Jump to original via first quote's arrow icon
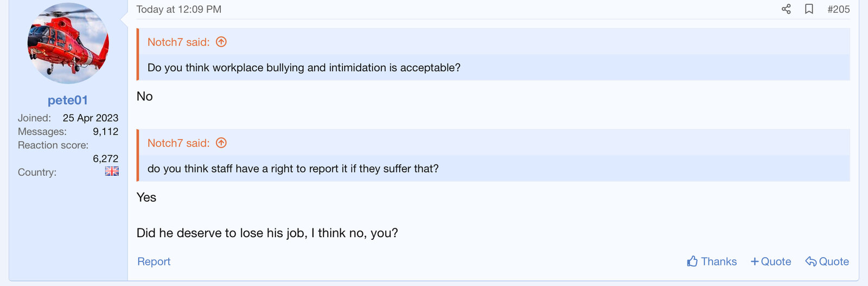This screenshot has width=868, height=286. [x=221, y=42]
